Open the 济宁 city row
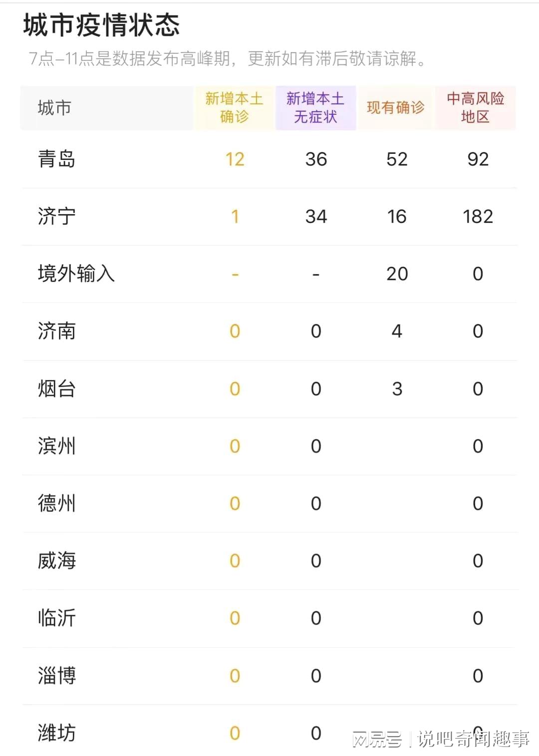The width and height of the screenshot is (539, 756). pyautogui.click(x=56, y=217)
